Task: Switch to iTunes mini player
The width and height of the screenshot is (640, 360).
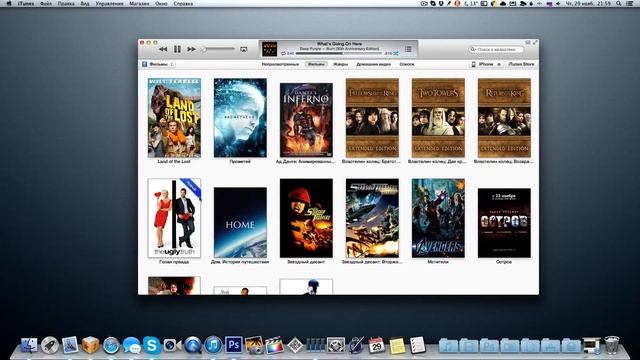Action: [528, 42]
